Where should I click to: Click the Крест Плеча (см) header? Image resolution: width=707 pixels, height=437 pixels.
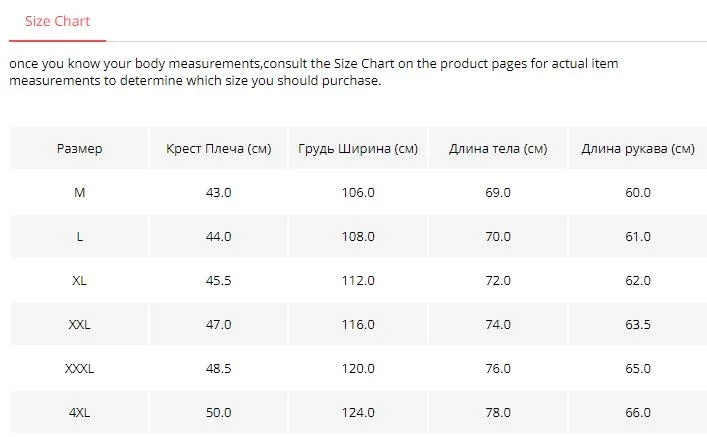[219, 148]
